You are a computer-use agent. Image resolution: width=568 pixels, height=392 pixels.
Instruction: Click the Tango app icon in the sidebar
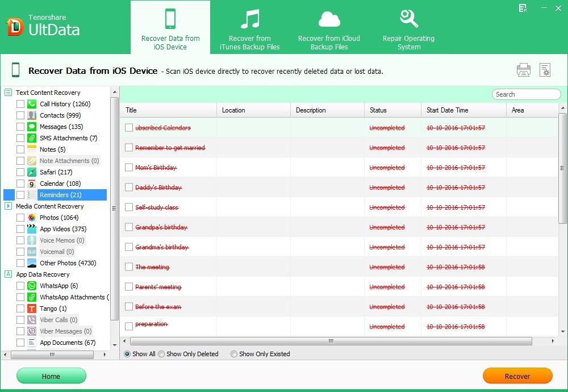pos(30,308)
